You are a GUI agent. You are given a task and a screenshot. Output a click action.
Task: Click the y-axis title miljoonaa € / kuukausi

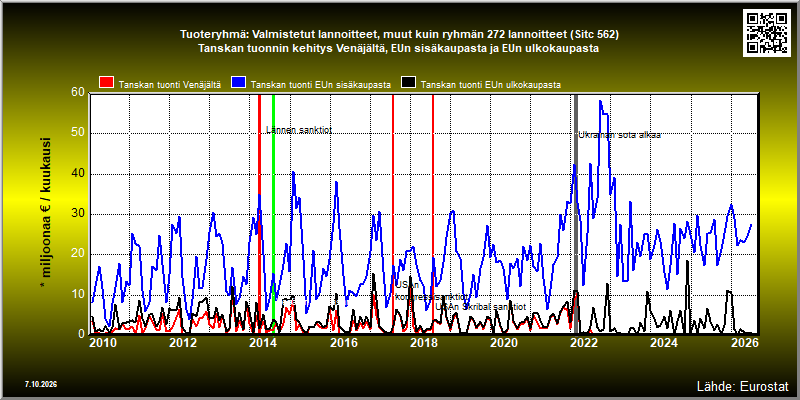[x=45, y=214]
